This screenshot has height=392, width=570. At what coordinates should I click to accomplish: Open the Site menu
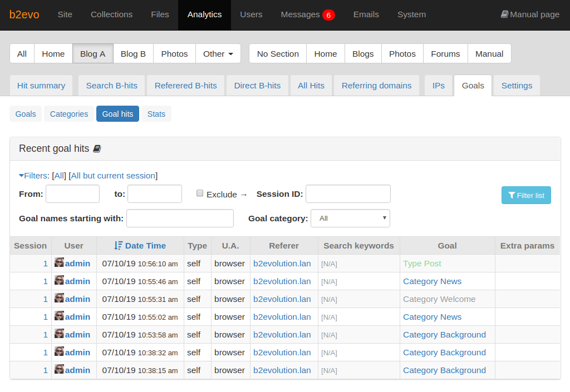pos(65,14)
